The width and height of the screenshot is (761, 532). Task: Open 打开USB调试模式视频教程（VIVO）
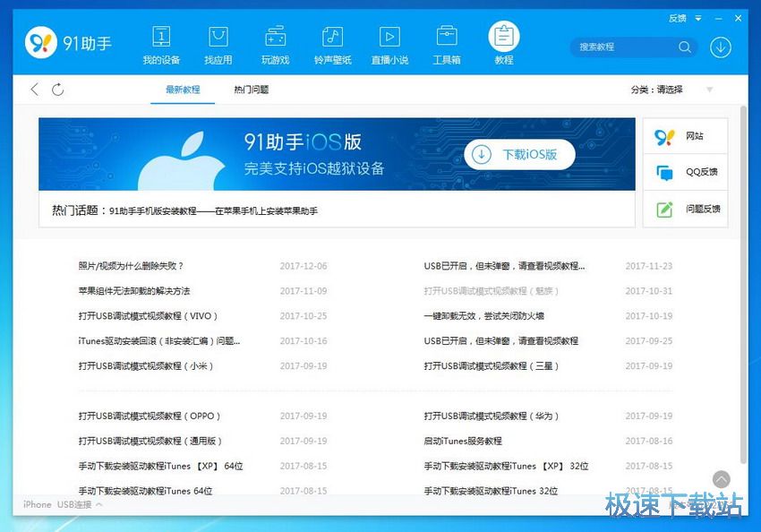tap(148, 316)
